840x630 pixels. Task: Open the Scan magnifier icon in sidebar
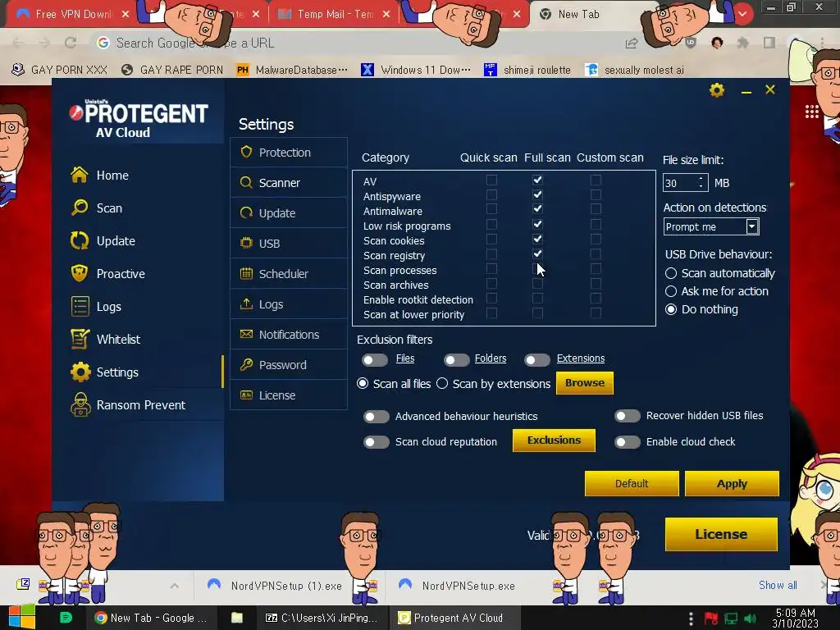click(x=80, y=208)
